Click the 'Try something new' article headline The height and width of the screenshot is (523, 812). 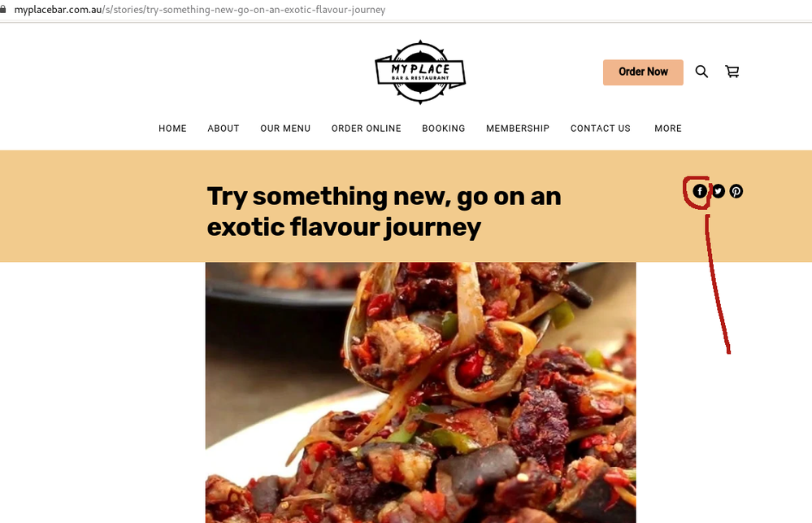pos(384,212)
